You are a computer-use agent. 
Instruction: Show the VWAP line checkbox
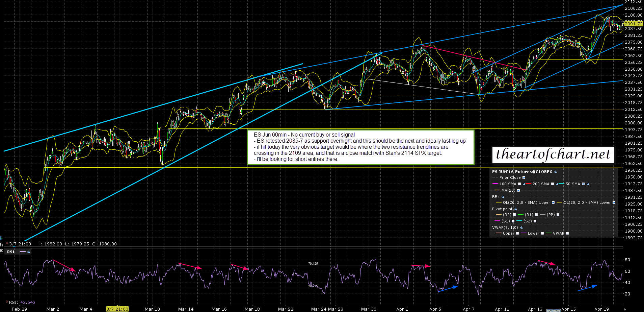[x=567, y=233]
